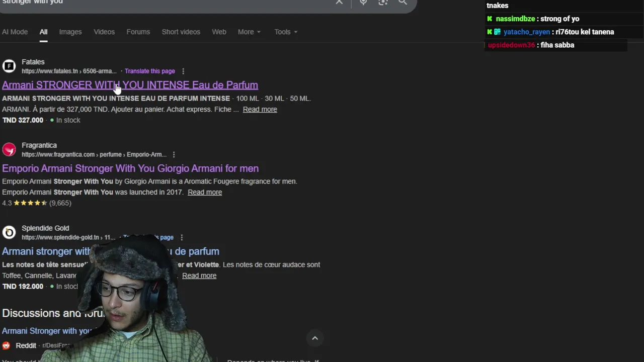Click Translate this page for Fatales
Screen dimensions: 644x362
coord(150,71)
